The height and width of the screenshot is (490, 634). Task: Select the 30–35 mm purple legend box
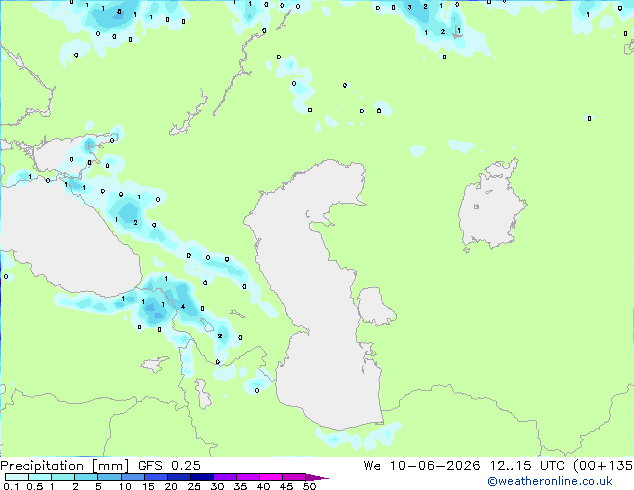pos(224,477)
